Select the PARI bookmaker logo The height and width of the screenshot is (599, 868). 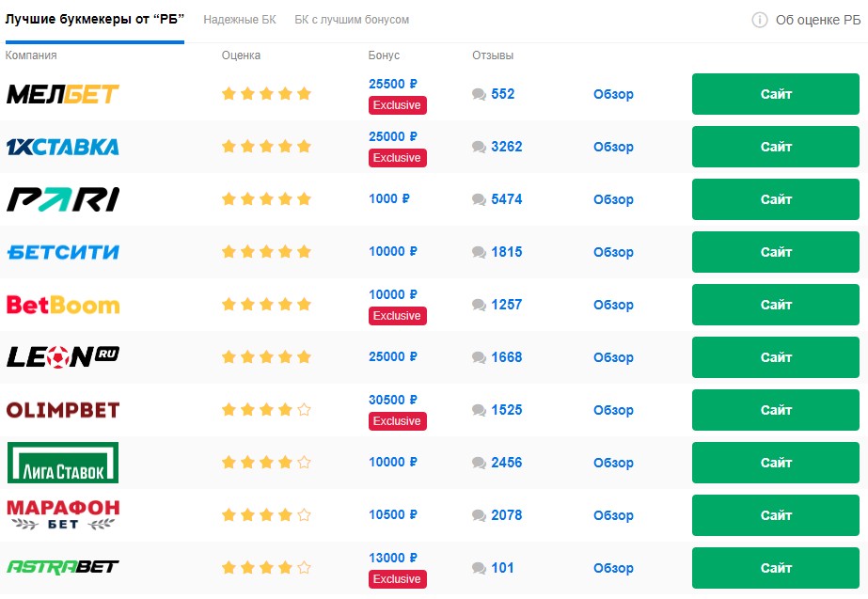tap(63, 199)
